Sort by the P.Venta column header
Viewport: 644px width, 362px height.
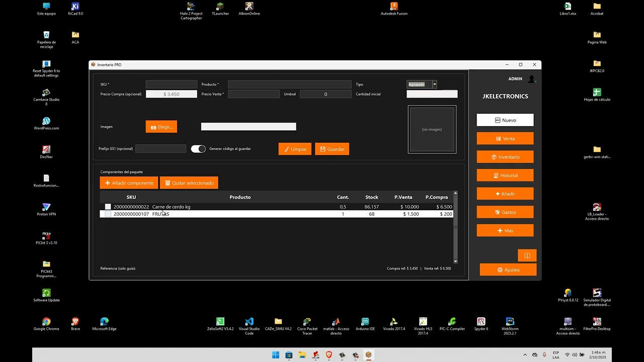click(x=404, y=197)
